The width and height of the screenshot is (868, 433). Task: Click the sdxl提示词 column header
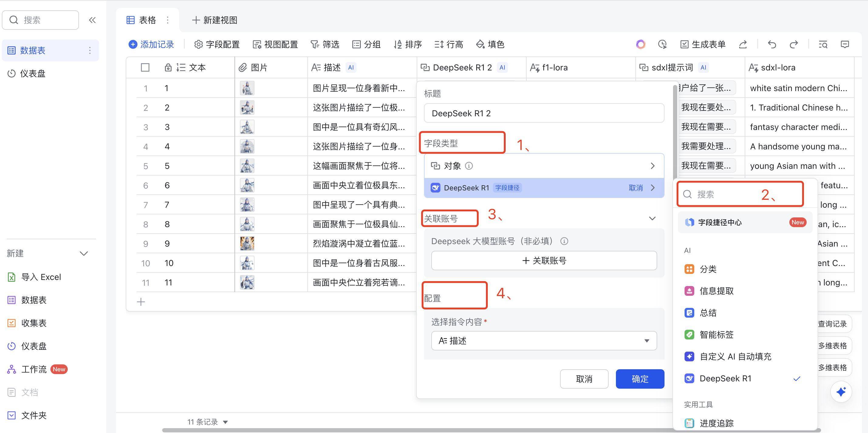coord(690,67)
